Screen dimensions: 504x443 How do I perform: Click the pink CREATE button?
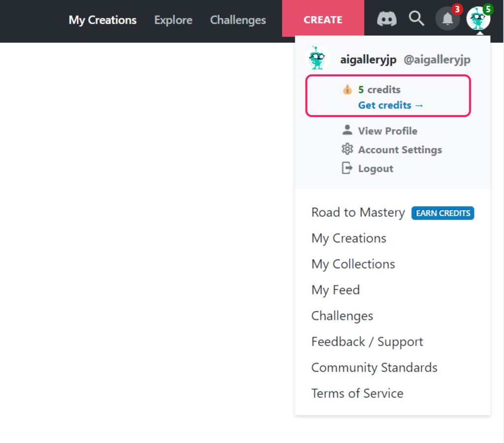(323, 19)
